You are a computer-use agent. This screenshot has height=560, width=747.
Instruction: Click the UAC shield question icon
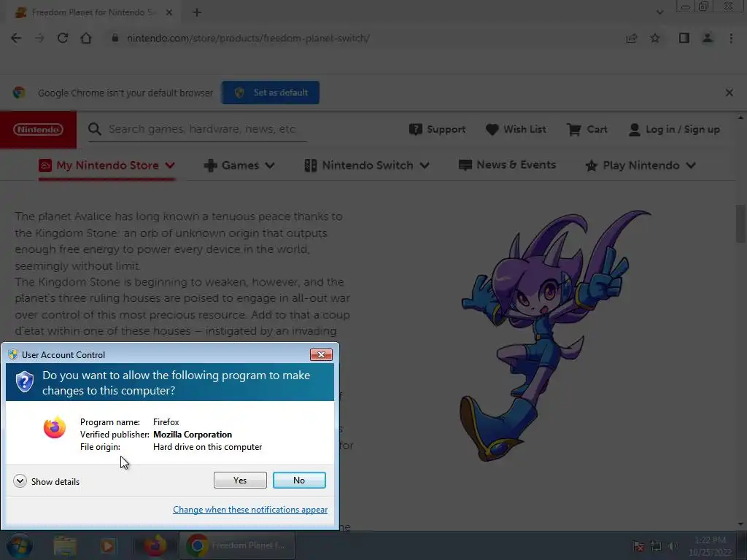point(25,382)
